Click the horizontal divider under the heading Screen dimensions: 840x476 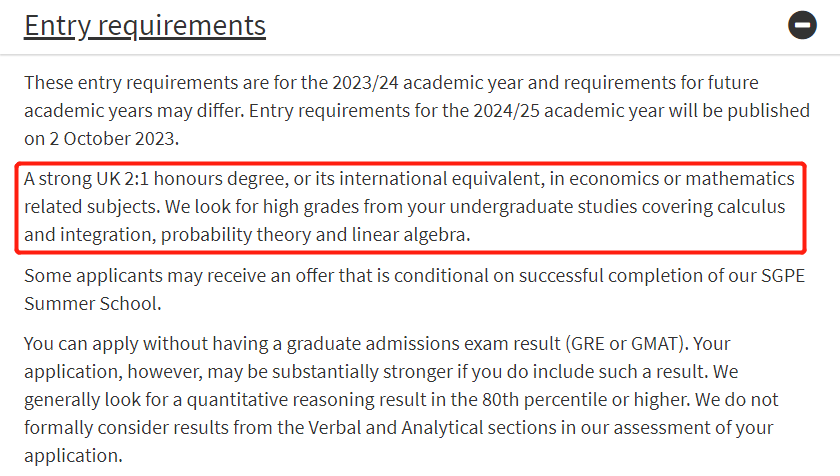[420, 54]
